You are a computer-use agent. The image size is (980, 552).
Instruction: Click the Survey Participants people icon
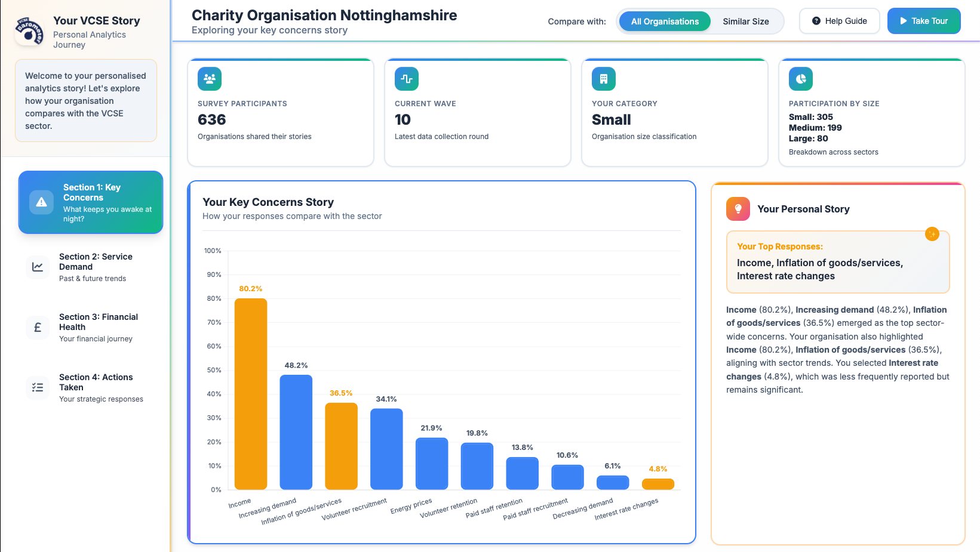pyautogui.click(x=209, y=78)
